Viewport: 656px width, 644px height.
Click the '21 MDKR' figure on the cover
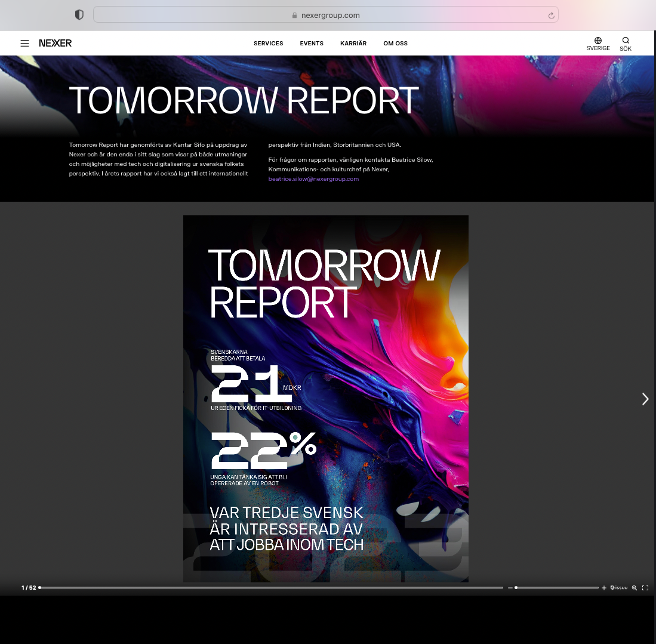coord(255,384)
